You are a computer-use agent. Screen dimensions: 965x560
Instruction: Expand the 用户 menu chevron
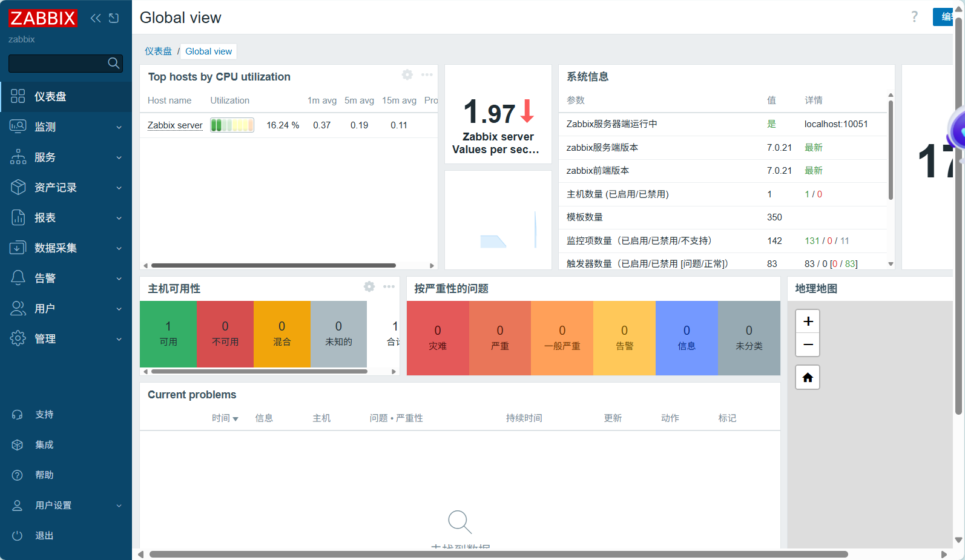pyautogui.click(x=119, y=309)
